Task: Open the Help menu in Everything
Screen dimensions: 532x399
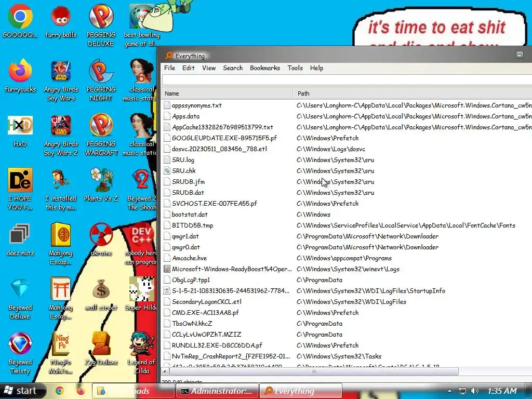Action: [316, 68]
